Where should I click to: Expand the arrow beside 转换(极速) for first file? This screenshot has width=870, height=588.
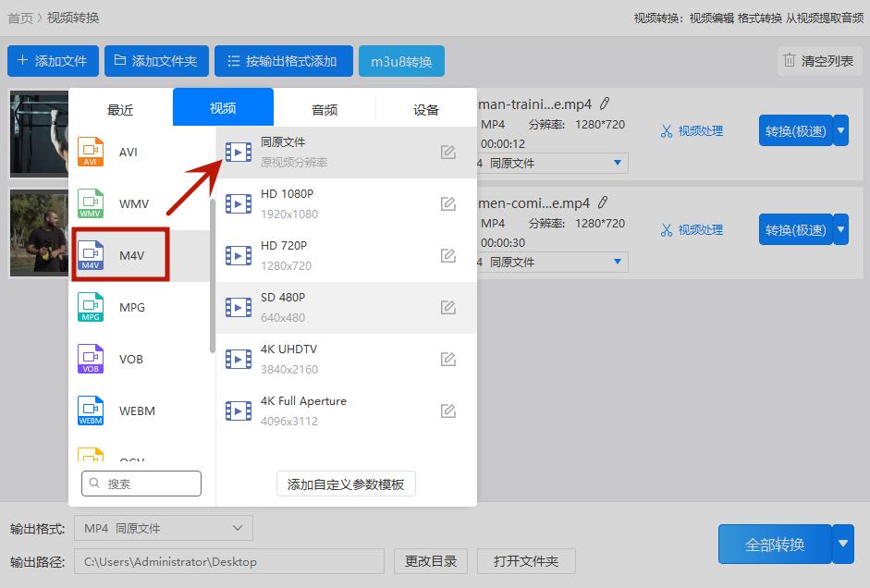pyautogui.click(x=839, y=130)
